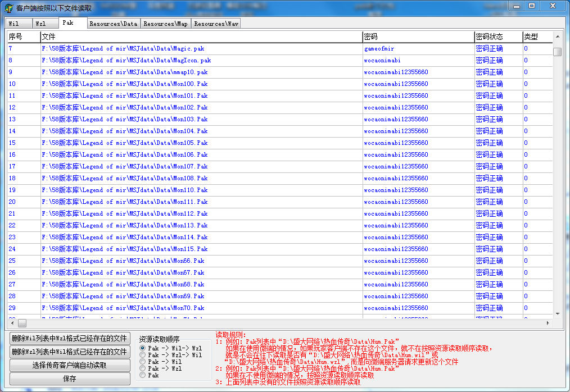Image resolution: width=570 pixels, height=392 pixels.
Task: Select the Mon106.Pak file row
Action: tap(280, 155)
